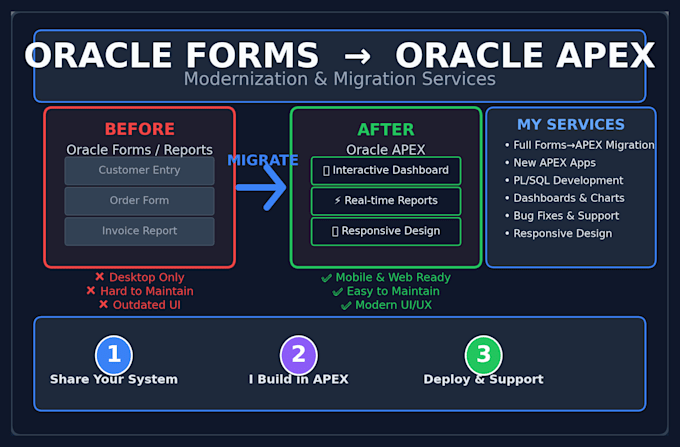Click 'Dashboards & Charts' list item
Screen dimensions: 680x447
565,198
